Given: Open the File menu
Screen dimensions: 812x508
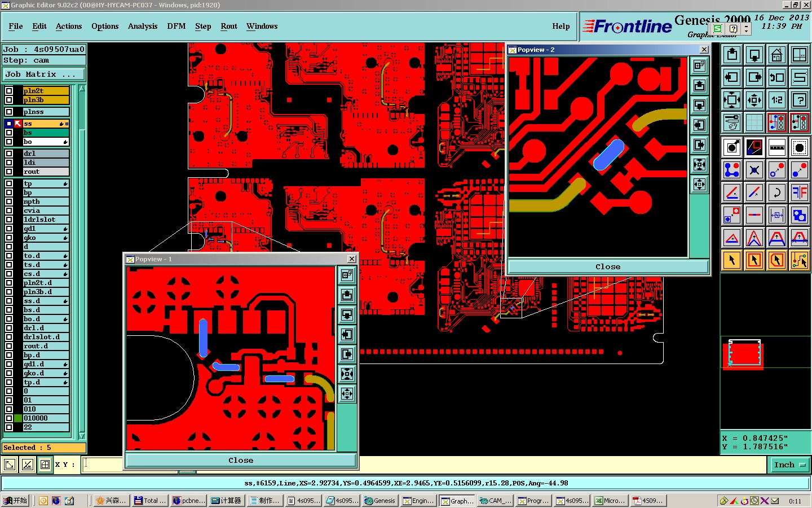Looking at the screenshot, I should (x=16, y=27).
